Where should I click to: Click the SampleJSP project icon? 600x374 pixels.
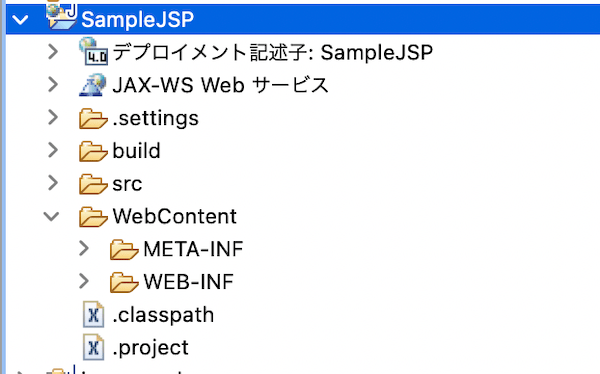pyautogui.click(x=62, y=17)
